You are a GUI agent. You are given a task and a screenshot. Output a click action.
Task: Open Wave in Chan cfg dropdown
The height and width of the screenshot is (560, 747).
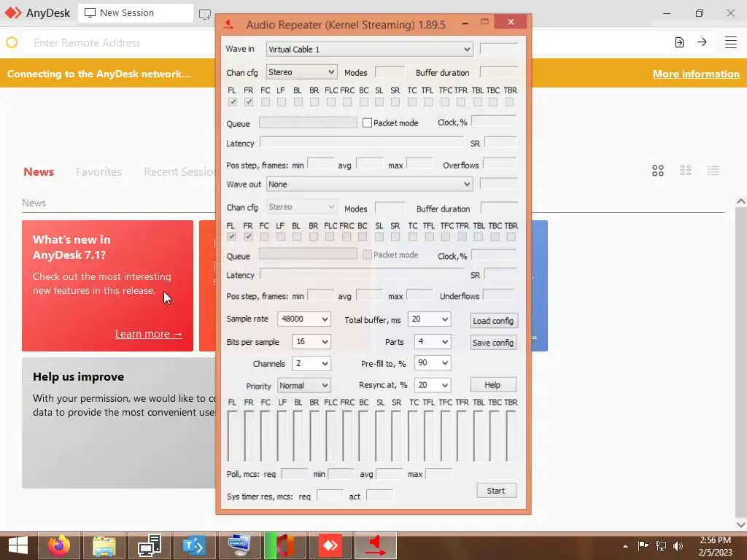pos(301,72)
